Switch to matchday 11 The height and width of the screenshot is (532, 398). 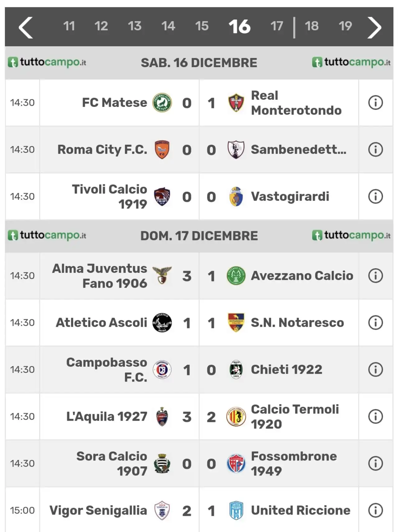tap(69, 26)
